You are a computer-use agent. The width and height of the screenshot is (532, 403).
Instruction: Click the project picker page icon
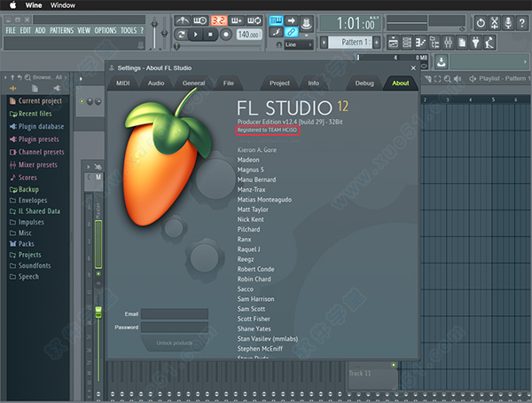462,43
